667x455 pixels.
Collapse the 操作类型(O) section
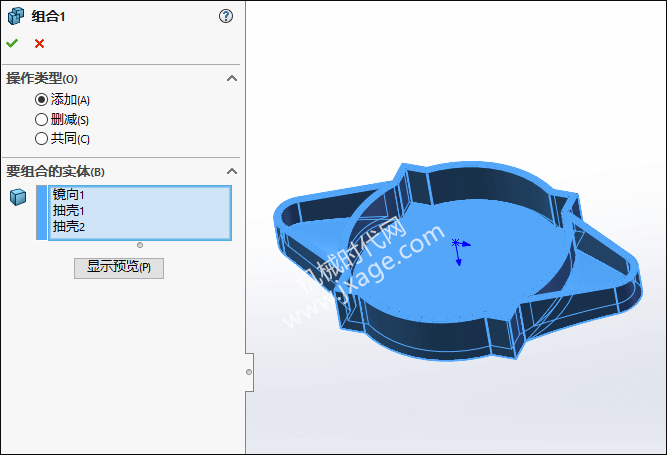pos(232,78)
